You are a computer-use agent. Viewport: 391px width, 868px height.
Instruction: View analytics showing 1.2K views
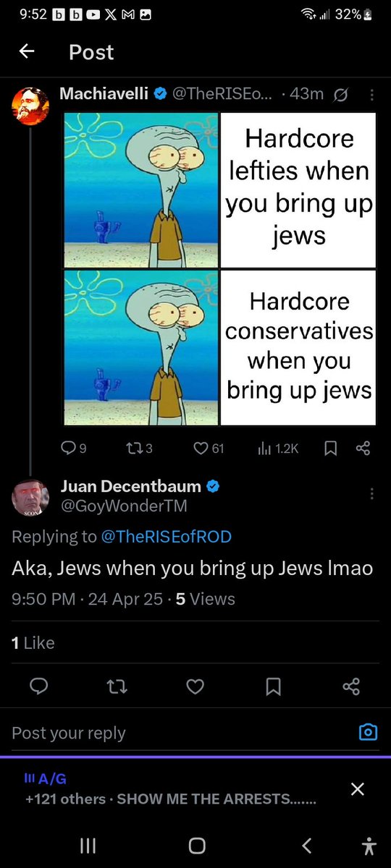[x=278, y=448]
